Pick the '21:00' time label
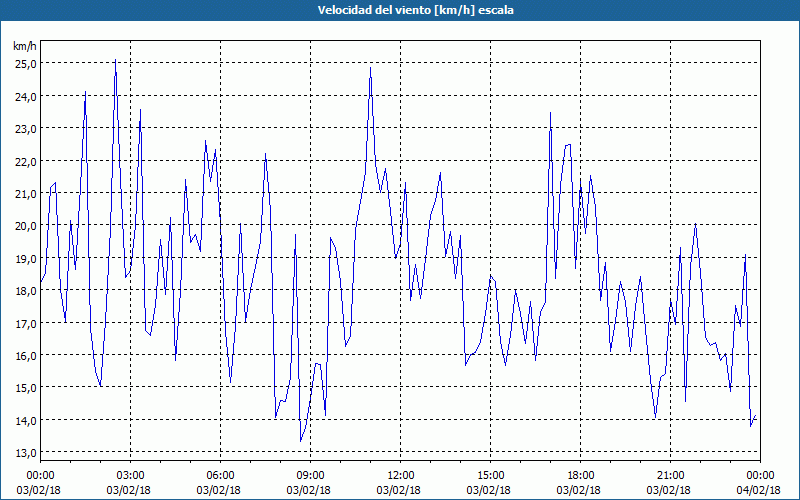Screen dimensions: 800x500 (x=670, y=476)
